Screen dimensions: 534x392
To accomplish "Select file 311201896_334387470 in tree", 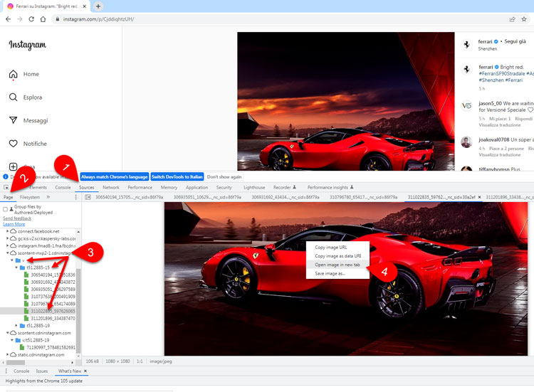I will [x=53, y=319].
